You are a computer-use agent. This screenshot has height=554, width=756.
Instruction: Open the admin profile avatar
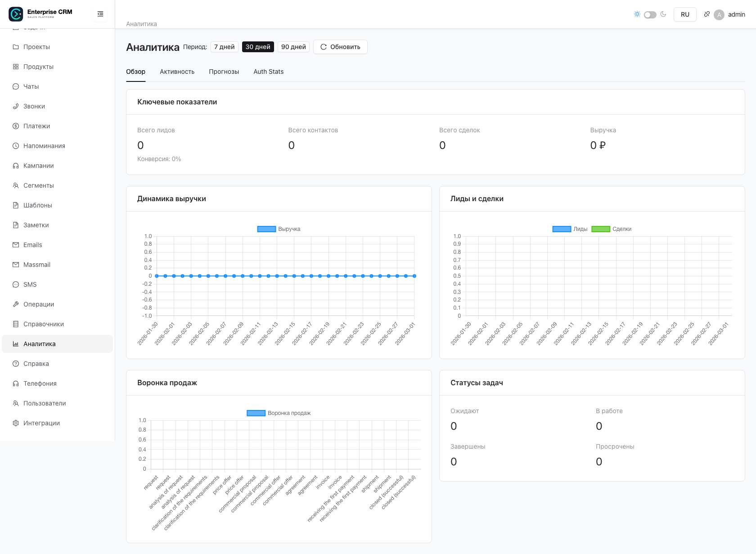click(x=719, y=14)
